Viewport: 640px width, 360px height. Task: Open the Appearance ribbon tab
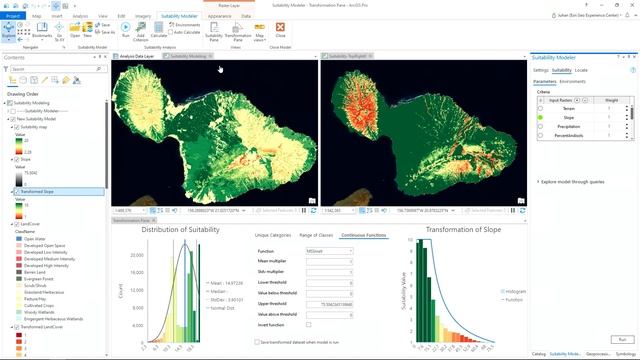220,16
